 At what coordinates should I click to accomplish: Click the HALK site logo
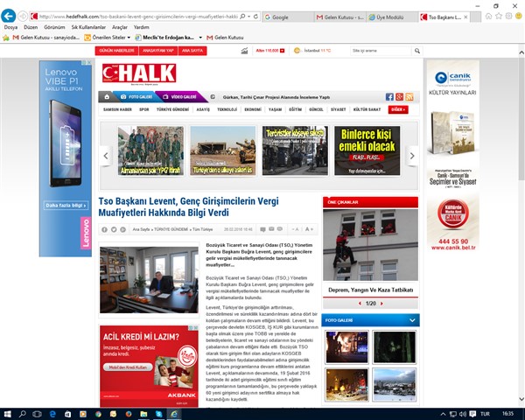pyautogui.click(x=139, y=73)
